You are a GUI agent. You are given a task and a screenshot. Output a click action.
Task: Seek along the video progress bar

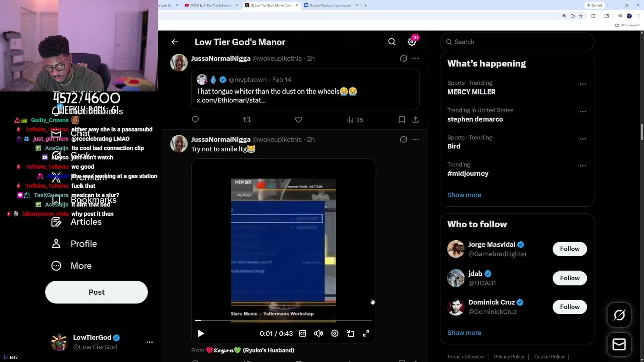coord(284,320)
